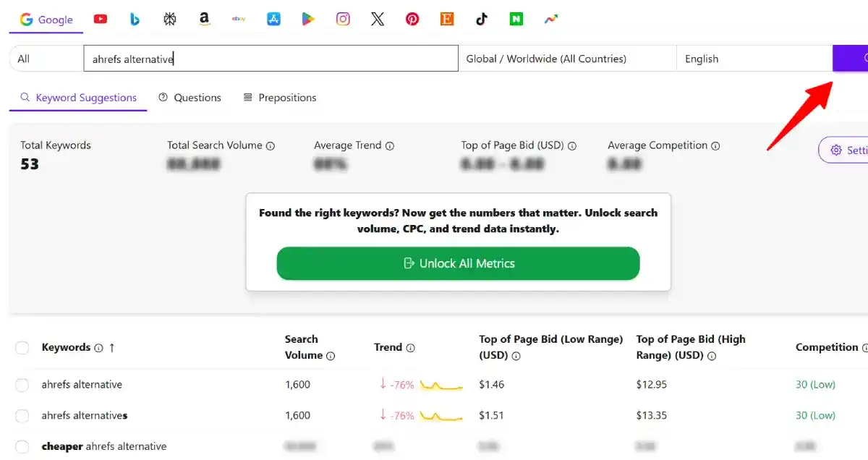Image resolution: width=868 pixels, height=460 pixels.
Task: Open the Instagram platform icon
Action: click(343, 20)
